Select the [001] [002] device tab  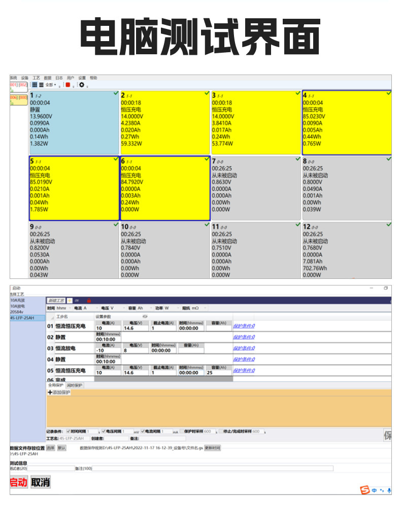click(19, 87)
